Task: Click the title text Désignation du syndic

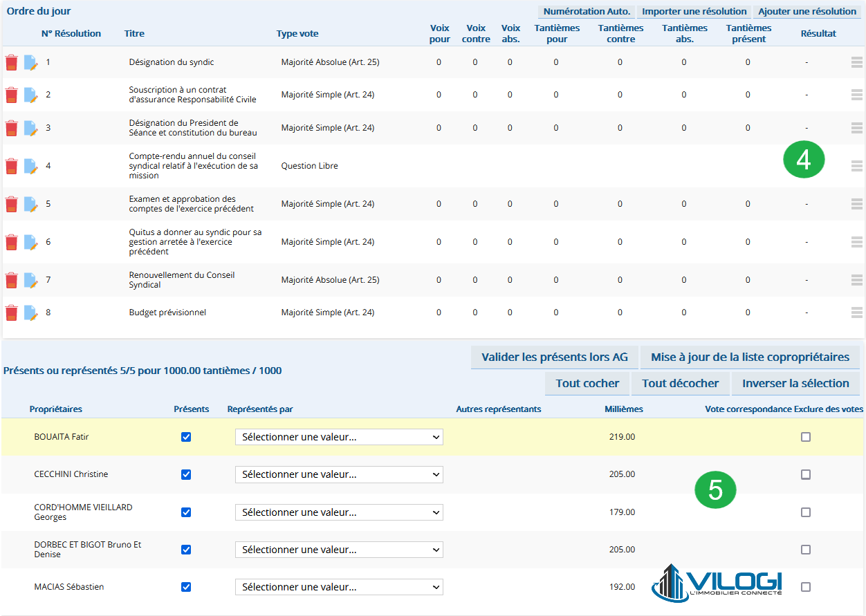Action: (172, 62)
